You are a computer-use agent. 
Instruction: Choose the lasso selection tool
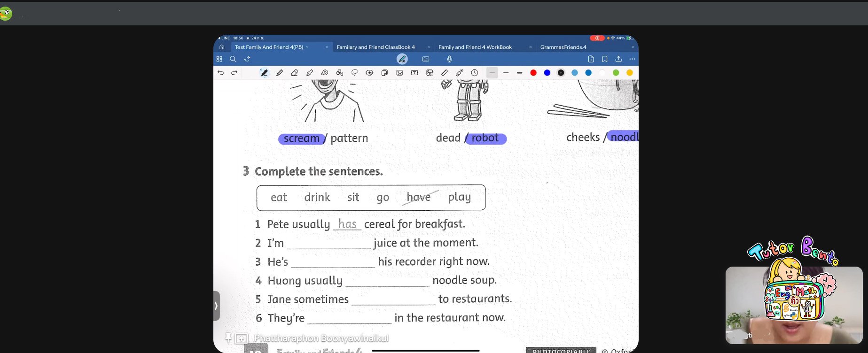pyautogui.click(x=355, y=73)
